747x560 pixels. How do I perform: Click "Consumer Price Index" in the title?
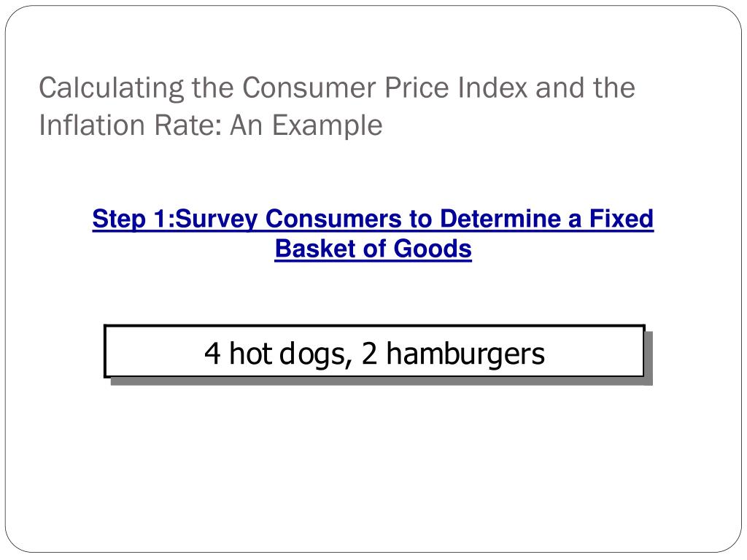[x=385, y=88]
